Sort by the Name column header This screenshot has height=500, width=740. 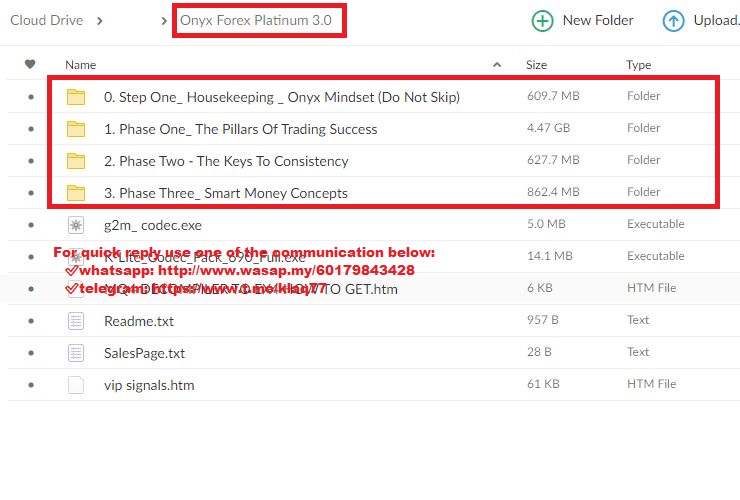tap(81, 65)
